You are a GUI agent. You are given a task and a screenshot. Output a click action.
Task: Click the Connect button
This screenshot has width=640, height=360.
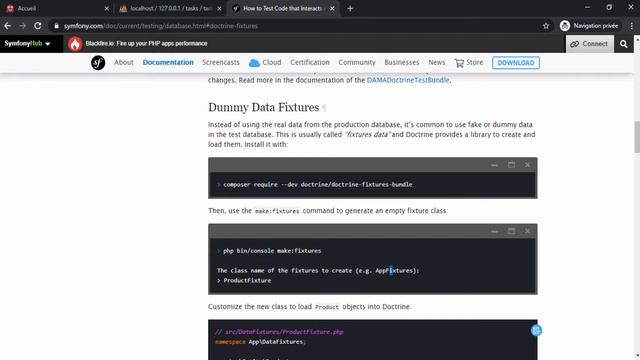pos(589,44)
